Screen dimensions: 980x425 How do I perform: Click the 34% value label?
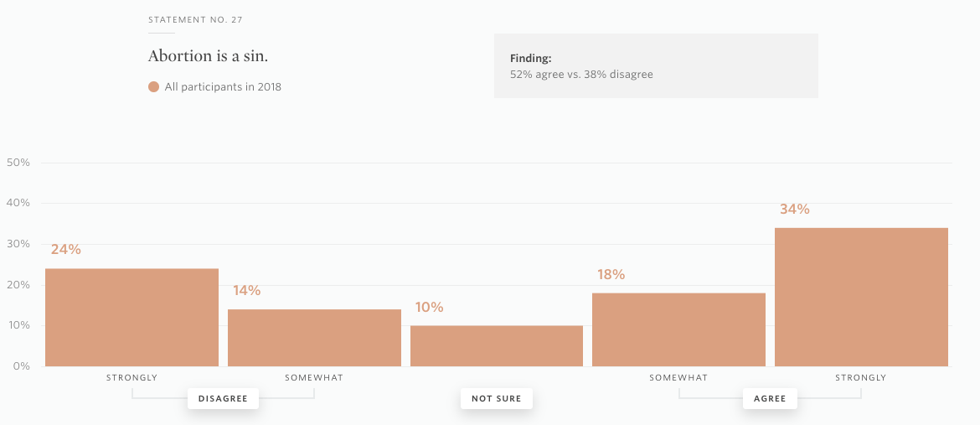click(x=794, y=209)
